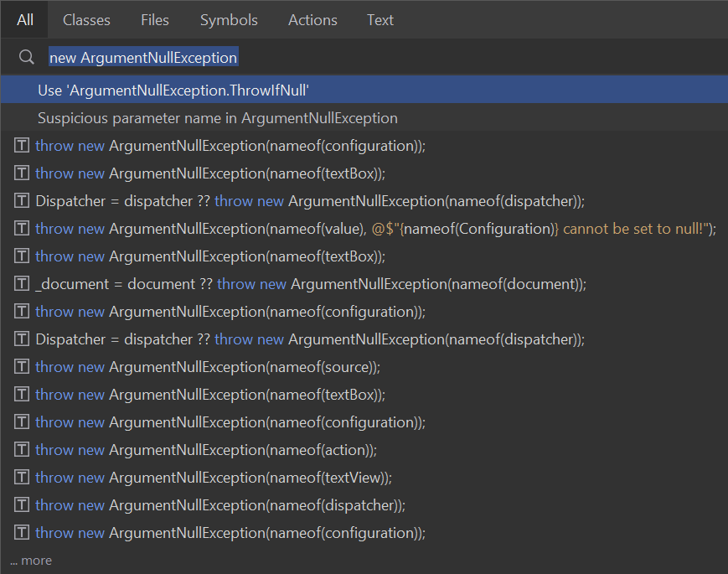Choose Use 'ArgumentNullException.ThrowIfNull' inspection entry
Screen dimensions: 728x574
pos(180,90)
